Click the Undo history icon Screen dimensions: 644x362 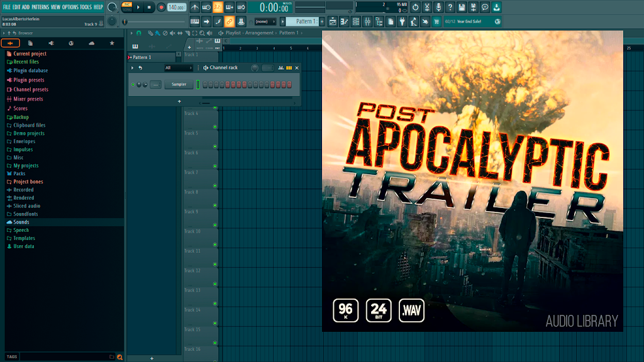(x=415, y=8)
